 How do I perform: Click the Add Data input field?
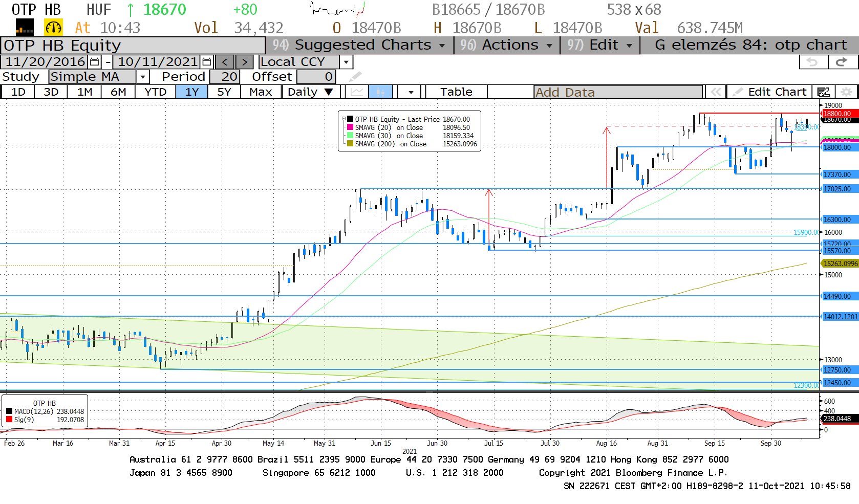(618, 92)
